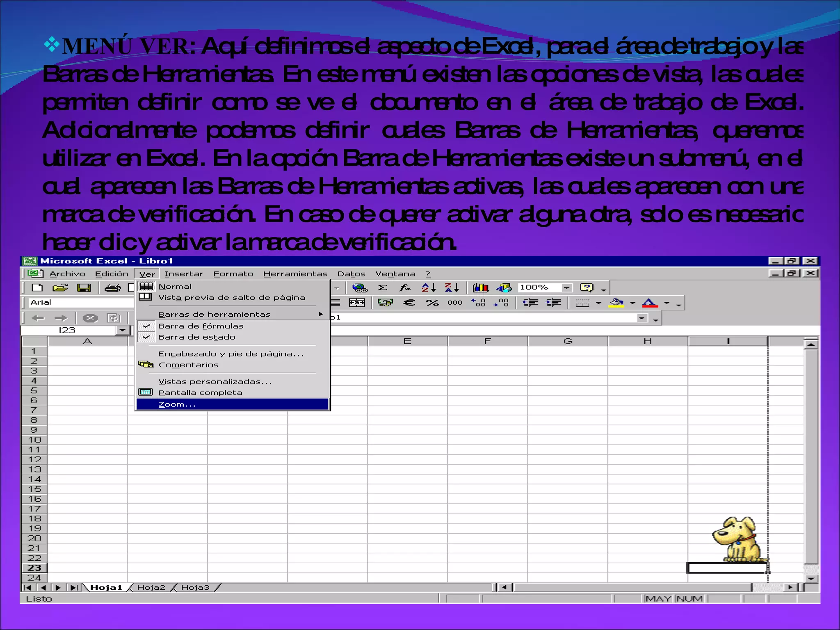Click the web toolbar Forward arrow
Image resolution: width=840 pixels, height=630 pixels.
click(x=61, y=318)
